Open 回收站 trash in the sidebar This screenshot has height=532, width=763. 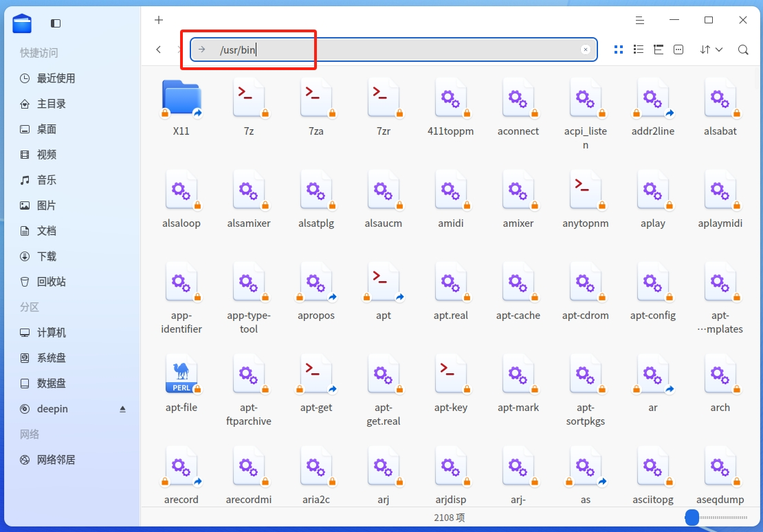[x=72, y=282]
